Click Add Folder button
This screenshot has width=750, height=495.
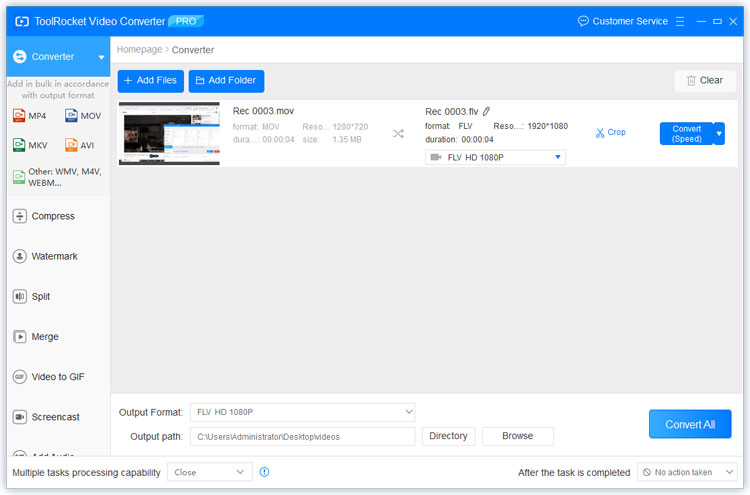tap(226, 81)
